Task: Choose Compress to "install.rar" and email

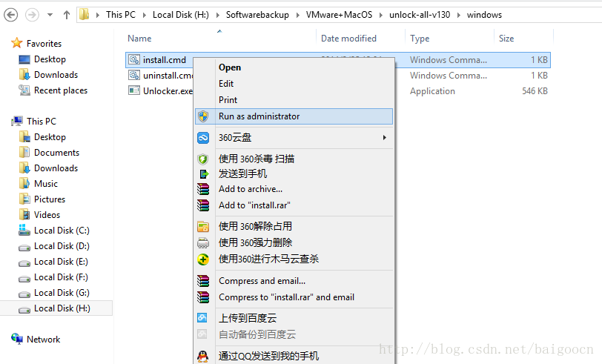Action: coord(294,297)
